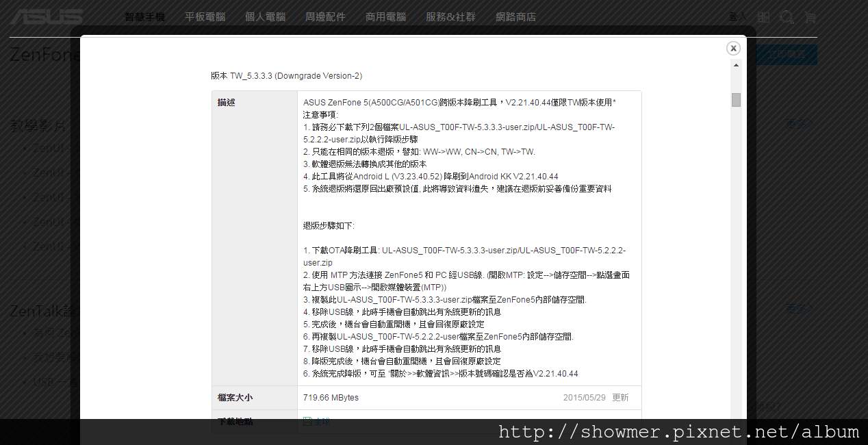This screenshot has width=868, height=445.
Task: Click the 教學影片 heading in background
Action: coord(38,126)
